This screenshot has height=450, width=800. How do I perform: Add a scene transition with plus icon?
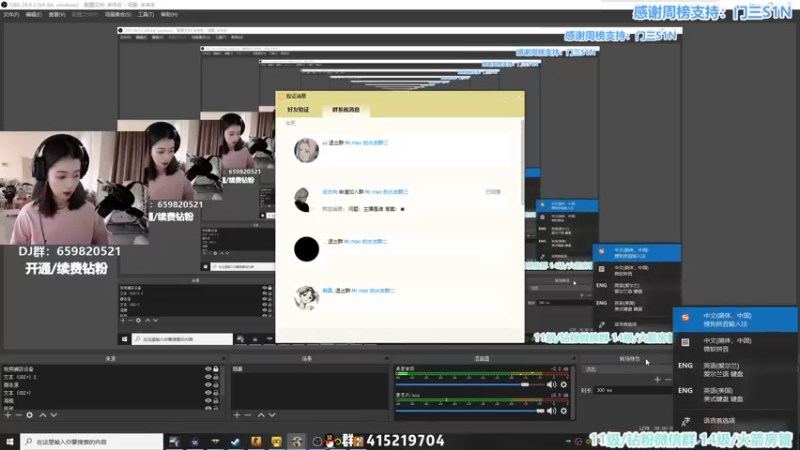pyautogui.click(x=657, y=380)
